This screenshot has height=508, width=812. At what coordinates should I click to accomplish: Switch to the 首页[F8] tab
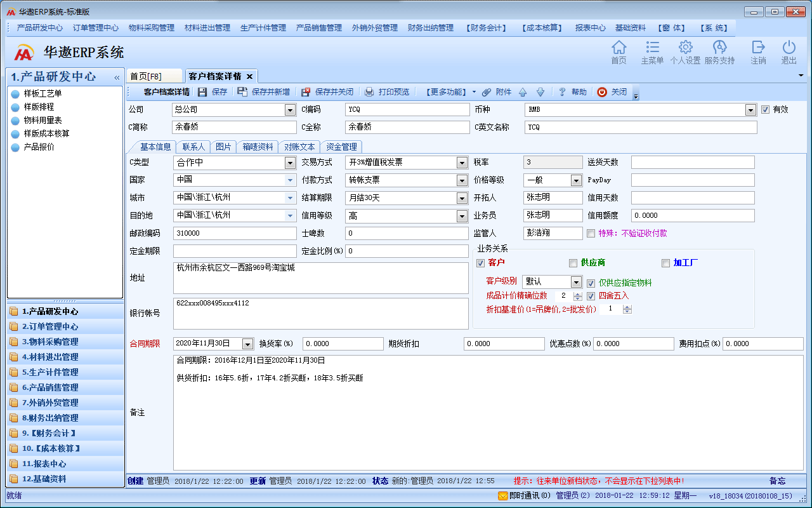point(154,76)
